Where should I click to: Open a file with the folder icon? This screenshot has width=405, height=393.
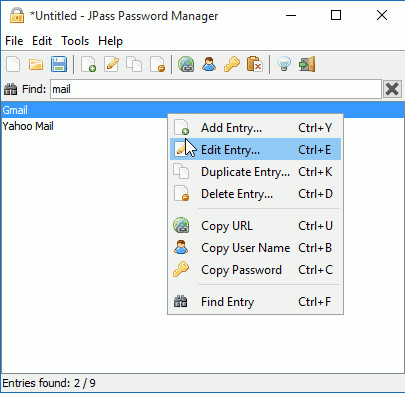pyautogui.click(x=36, y=64)
